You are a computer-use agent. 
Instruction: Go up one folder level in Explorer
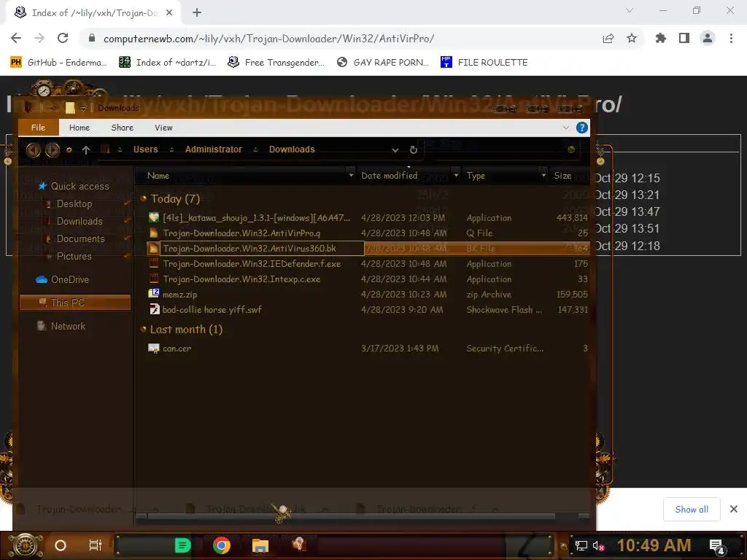(x=86, y=150)
